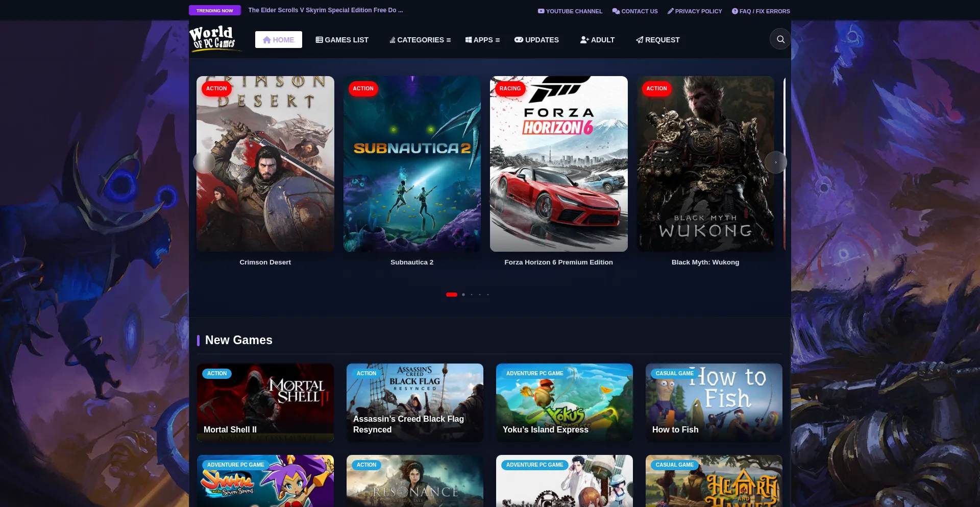Screen dimensions: 980x507
Task: Select the fifth carousel page dot
Action: point(488,295)
